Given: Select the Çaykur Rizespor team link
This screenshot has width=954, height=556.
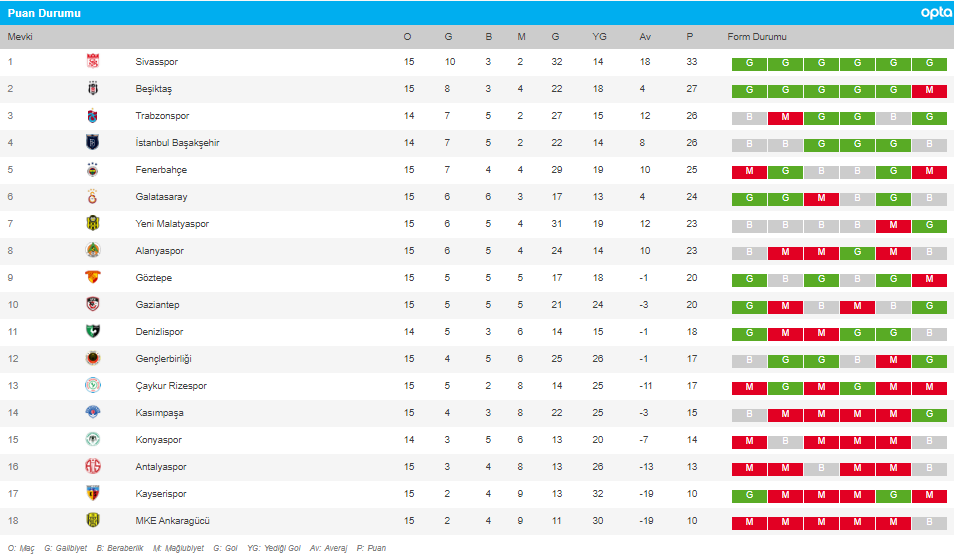Looking at the screenshot, I should point(171,386).
